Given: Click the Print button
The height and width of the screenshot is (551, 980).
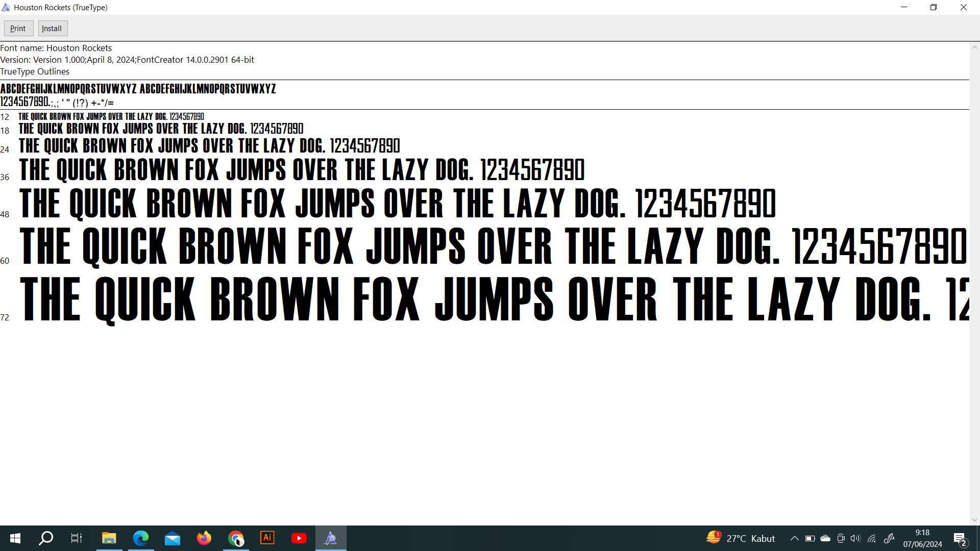Looking at the screenshot, I should (18, 29).
